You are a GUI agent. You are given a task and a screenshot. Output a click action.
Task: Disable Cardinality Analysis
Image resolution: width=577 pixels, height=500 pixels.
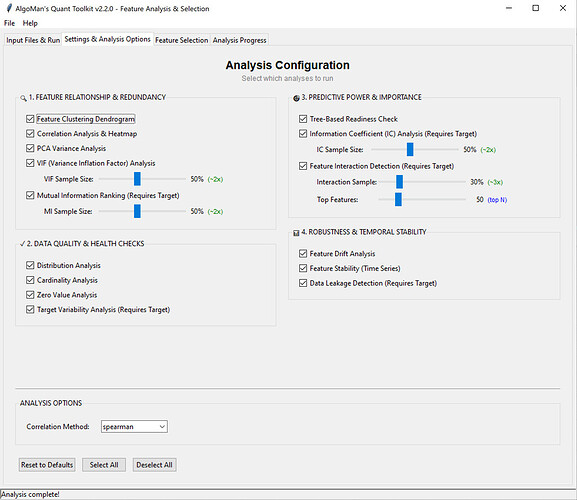click(x=30, y=280)
